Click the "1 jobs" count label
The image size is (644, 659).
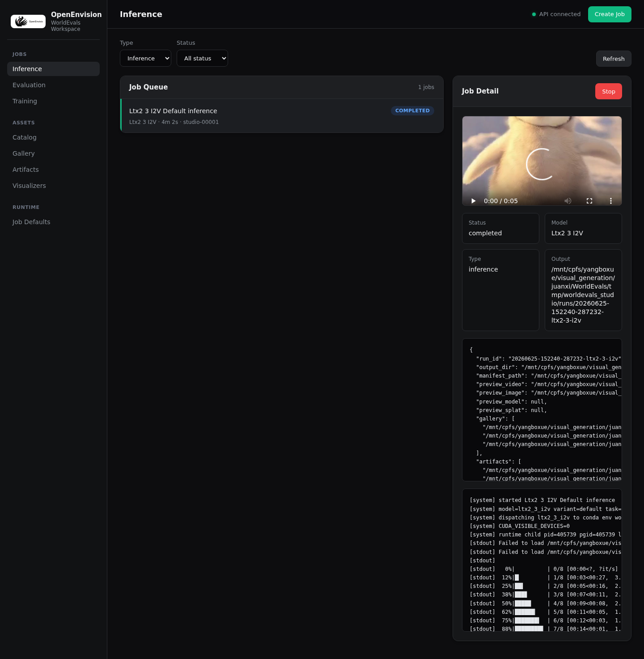click(426, 87)
